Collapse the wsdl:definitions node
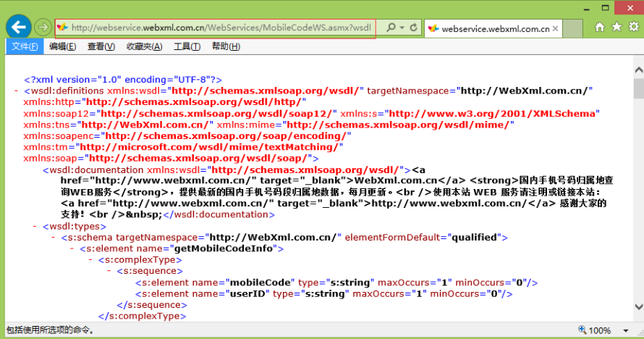 pos(17,91)
